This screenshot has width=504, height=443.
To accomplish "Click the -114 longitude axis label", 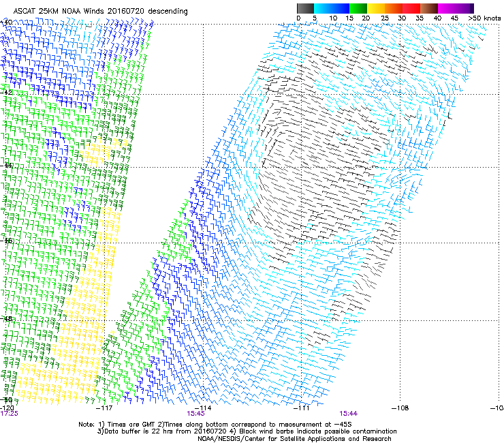I will tap(203, 408).
